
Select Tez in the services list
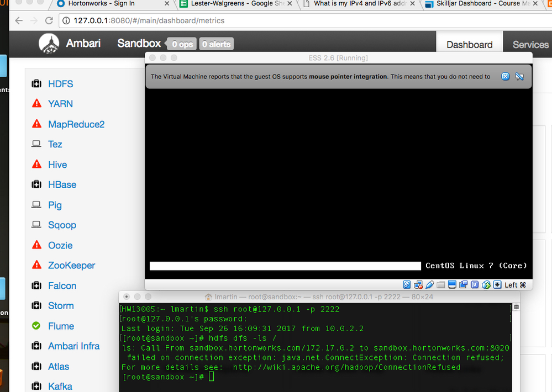point(55,144)
